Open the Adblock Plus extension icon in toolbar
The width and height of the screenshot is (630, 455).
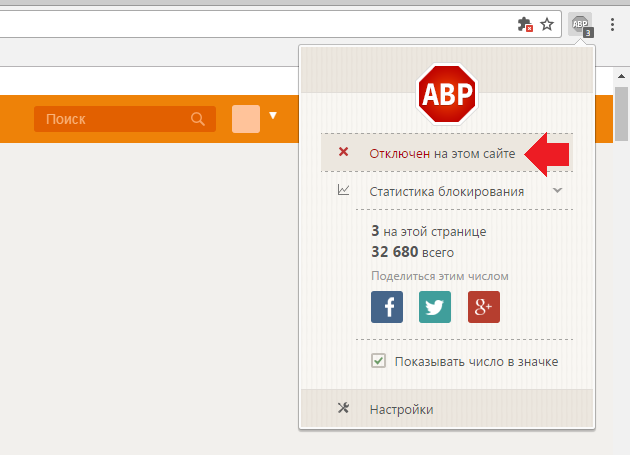581,25
